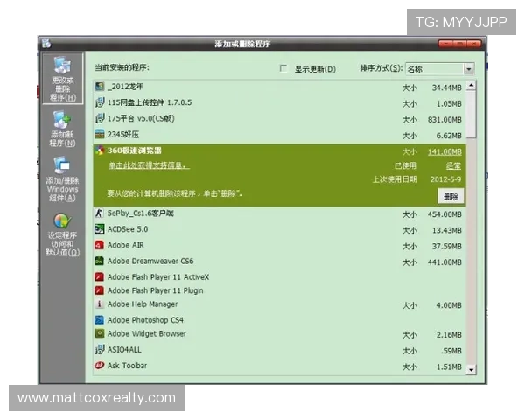Select Adobe Flash Player 11 Plugin entry

(x=279, y=290)
